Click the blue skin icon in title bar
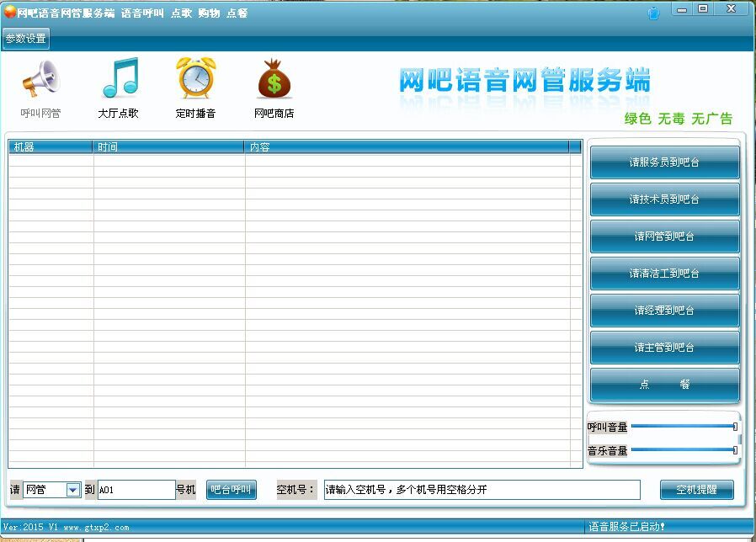 tap(654, 13)
